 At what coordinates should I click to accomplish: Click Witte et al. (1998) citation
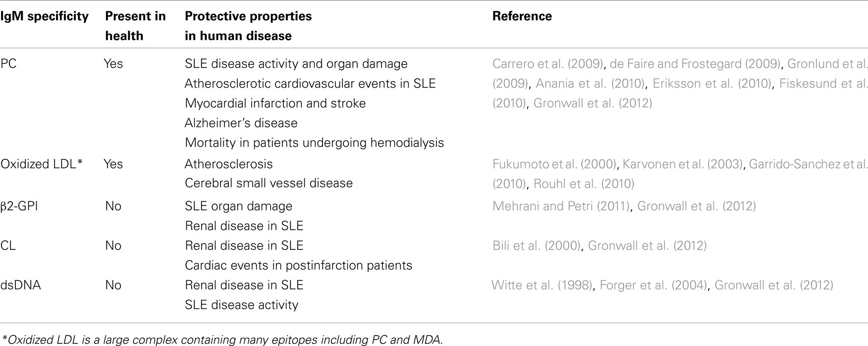click(542, 285)
